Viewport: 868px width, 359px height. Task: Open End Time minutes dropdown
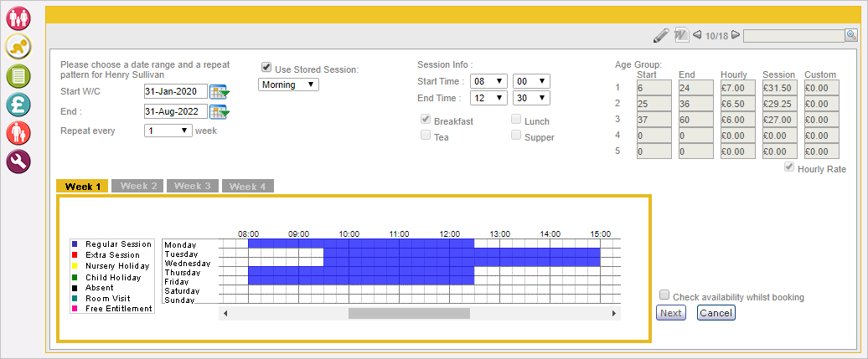pos(531,98)
